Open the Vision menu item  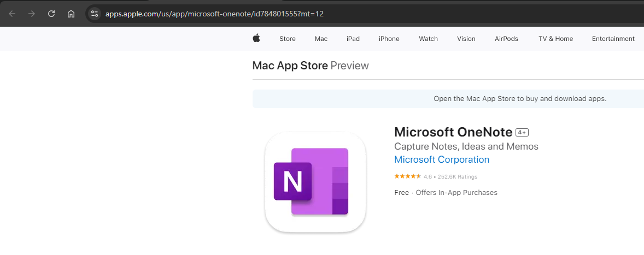(466, 39)
